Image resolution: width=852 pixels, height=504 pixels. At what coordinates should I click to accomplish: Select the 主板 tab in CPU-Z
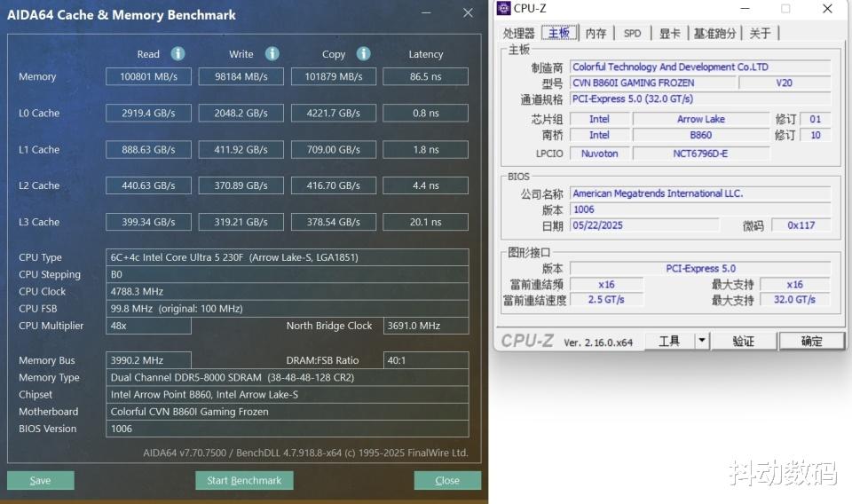pos(558,33)
